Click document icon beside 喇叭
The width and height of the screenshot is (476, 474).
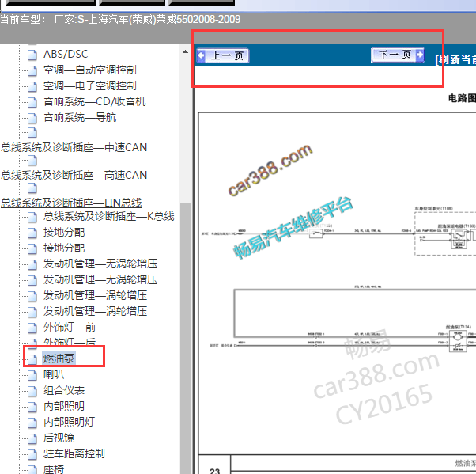pyautogui.click(x=32, y=375)
